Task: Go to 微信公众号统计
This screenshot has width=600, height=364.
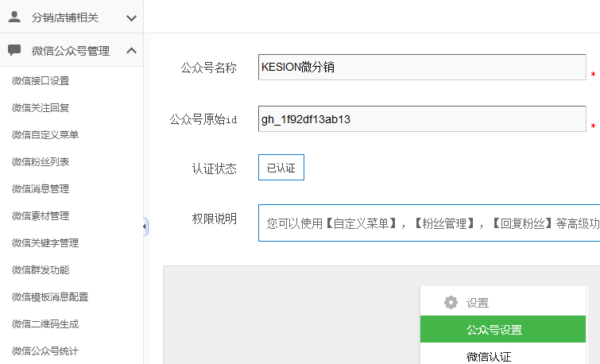Action: [45, 350]
